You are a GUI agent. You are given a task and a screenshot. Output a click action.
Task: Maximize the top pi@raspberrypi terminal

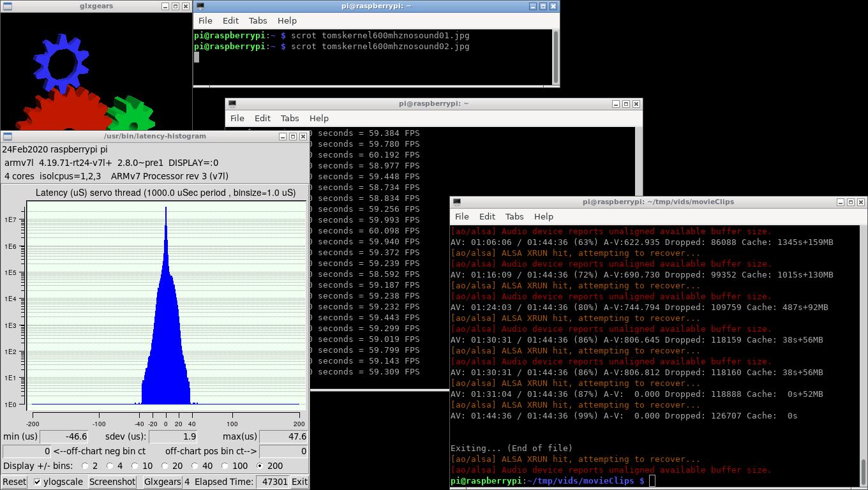point(542,6)
